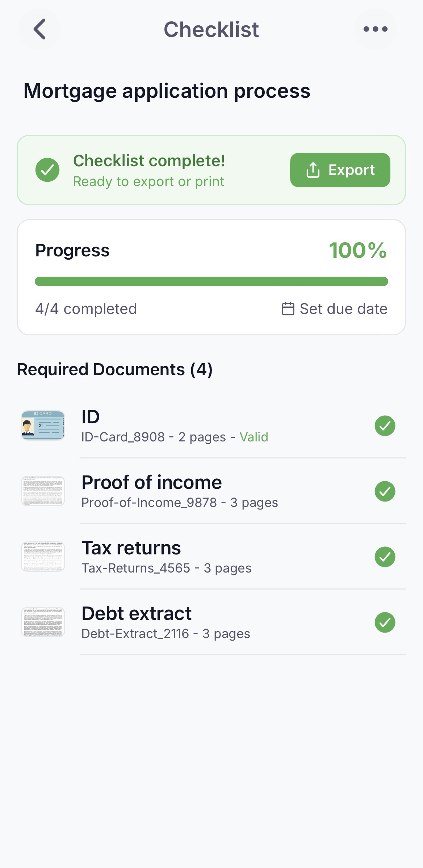Tap the green checkmark in the complete banner
The height and width of the screenshot is (868, 423).
point(47,170)
